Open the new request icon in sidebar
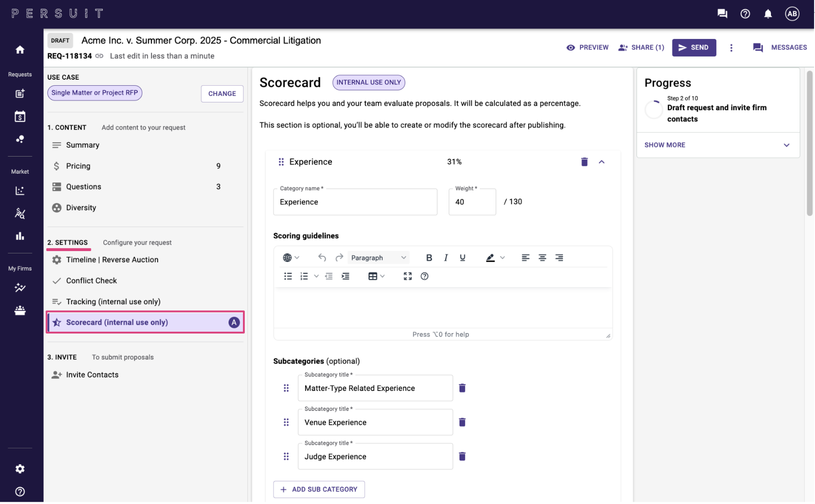Screen dimensions: 815x504 [x=20, y=94]
